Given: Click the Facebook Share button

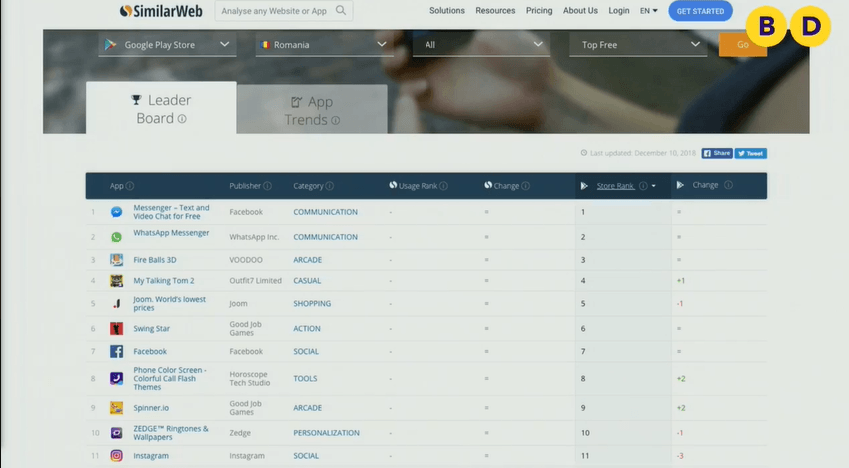Looking at the screenshot, I should [x=717, y=153].
